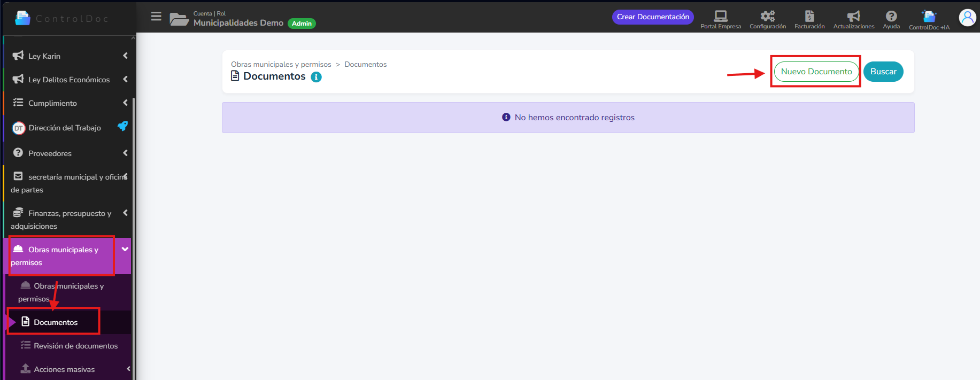980x380 pixels.
Task: Click the document icon next to the Documentos heading
Action: point(235,76)
